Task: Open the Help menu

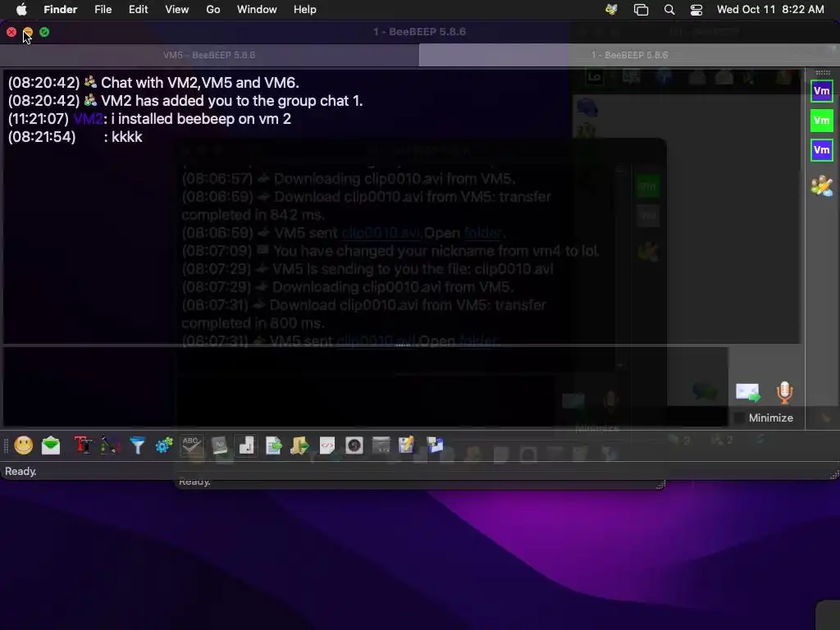Action: click(305, 10)
